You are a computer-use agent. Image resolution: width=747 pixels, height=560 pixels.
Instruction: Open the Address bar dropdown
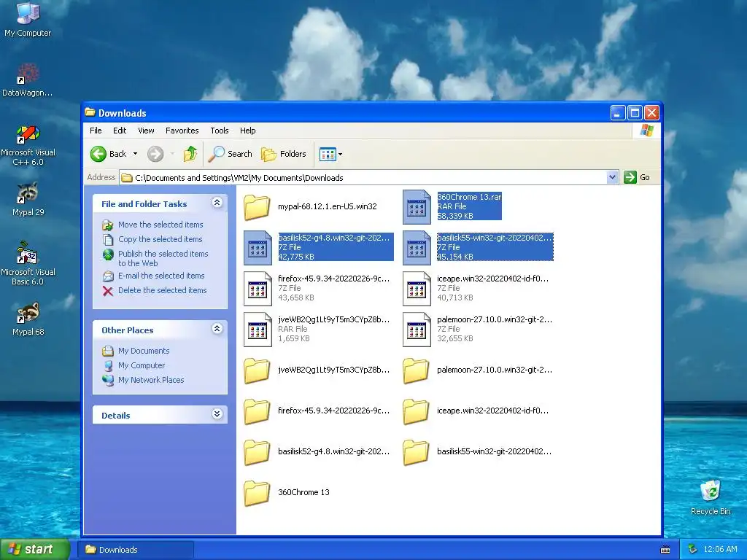612,178
